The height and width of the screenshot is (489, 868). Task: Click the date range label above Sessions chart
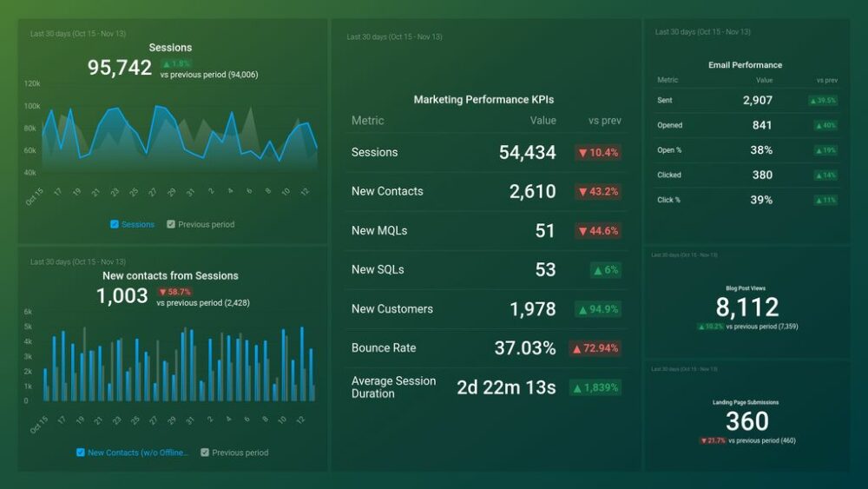point(78,34)
